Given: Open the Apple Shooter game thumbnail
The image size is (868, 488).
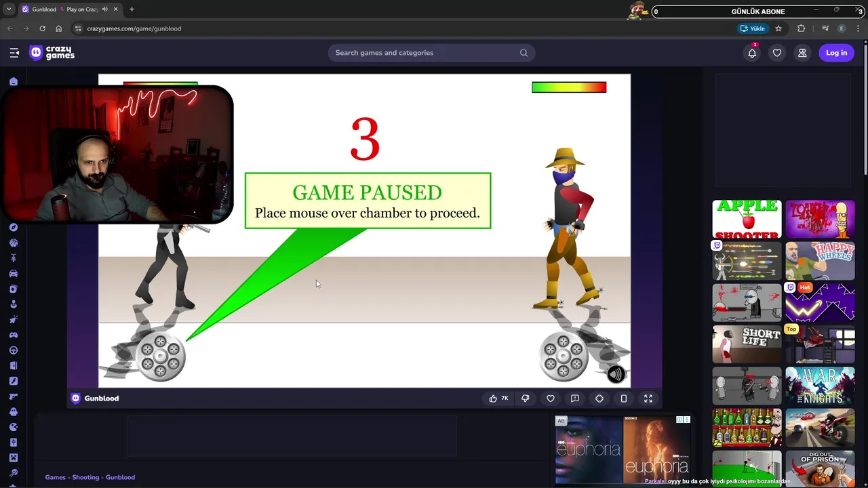Looking at the screenshot, I should pyautogui.click(x=747, y=219).
